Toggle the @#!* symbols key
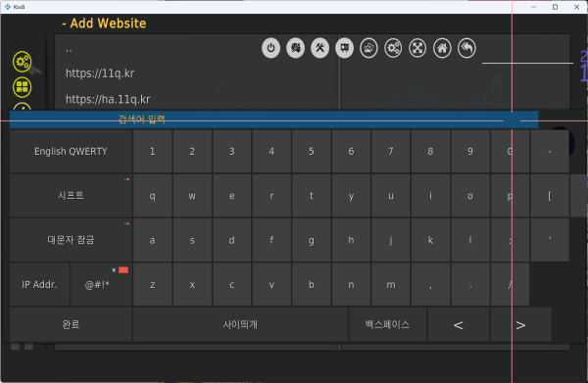 [x=101, y=284]
